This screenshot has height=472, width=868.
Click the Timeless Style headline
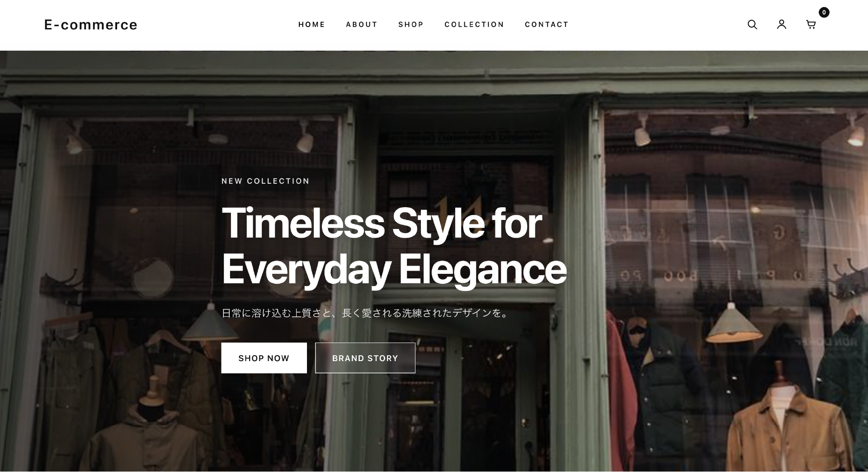394,246
